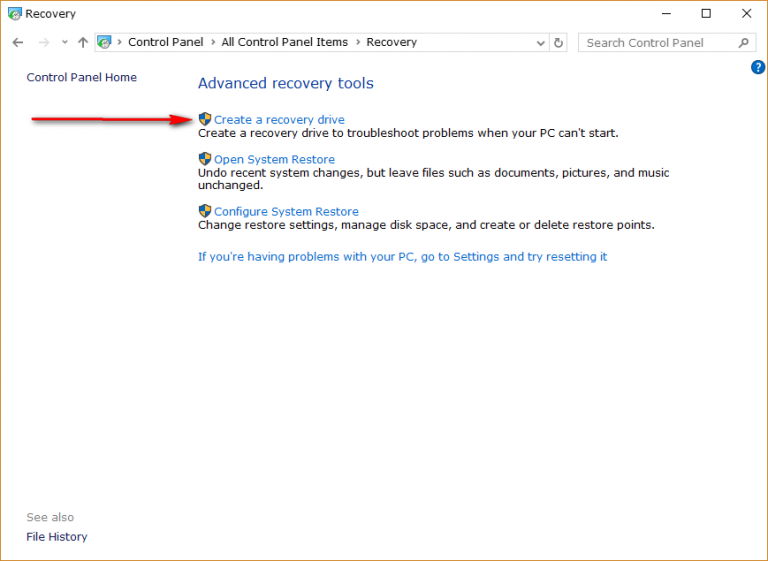Refresh the Recovery page
The height and width of the screenshot is (561, 768).
(558, 43)
